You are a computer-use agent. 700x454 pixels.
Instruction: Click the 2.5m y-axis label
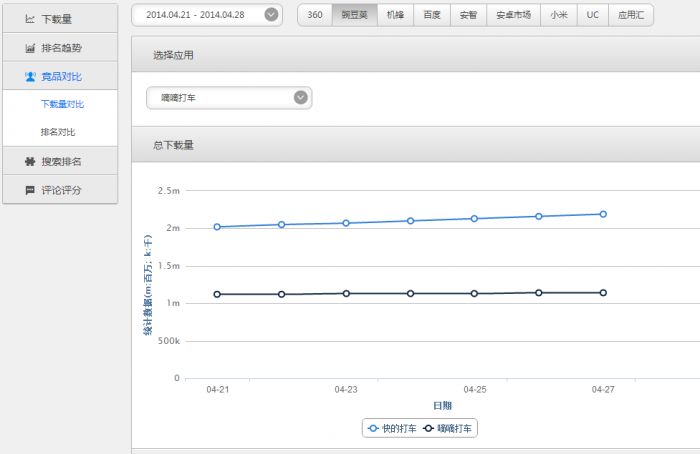168,191
